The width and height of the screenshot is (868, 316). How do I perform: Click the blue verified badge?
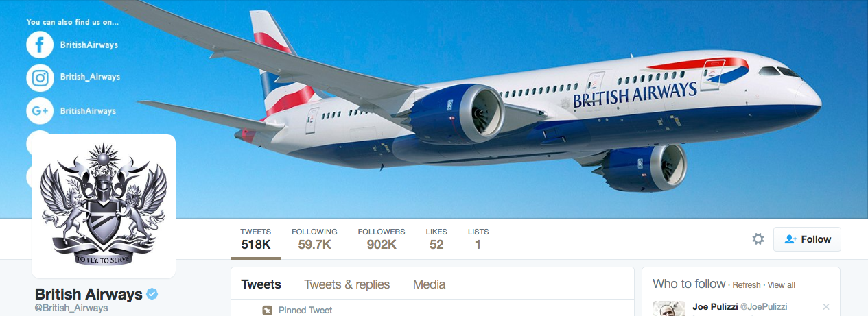pos(152,294)
